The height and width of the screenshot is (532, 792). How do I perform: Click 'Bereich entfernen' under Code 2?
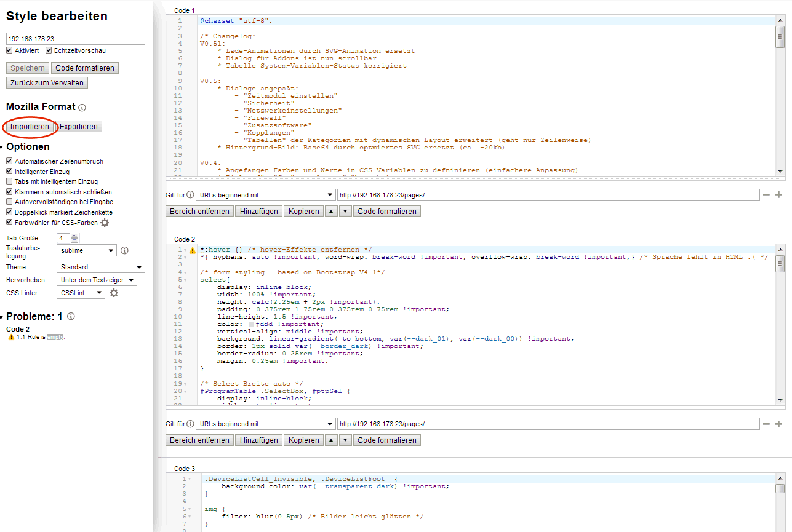[199, 440]
